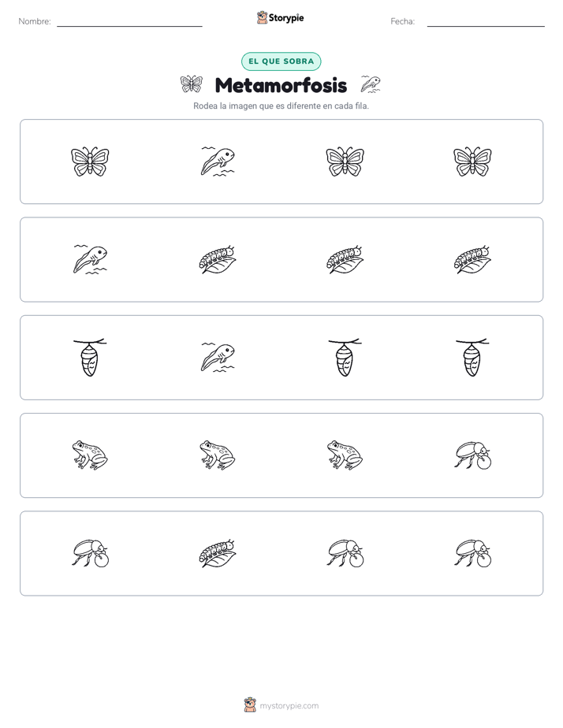Click the last chrysalis in row three

coord(472,358)
